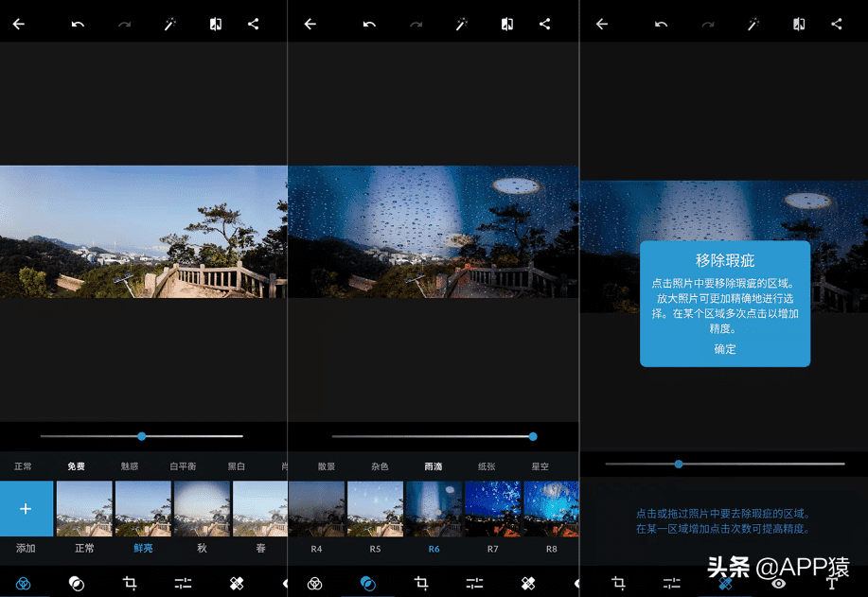
Task: Undo last edit in middle panel
Action: [369, 24]
